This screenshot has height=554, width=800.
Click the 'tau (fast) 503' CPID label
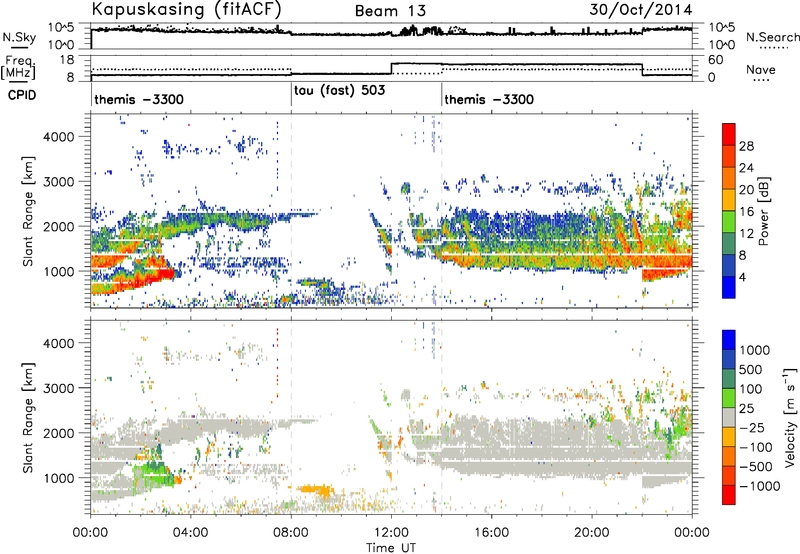click(x=339, y=90)
